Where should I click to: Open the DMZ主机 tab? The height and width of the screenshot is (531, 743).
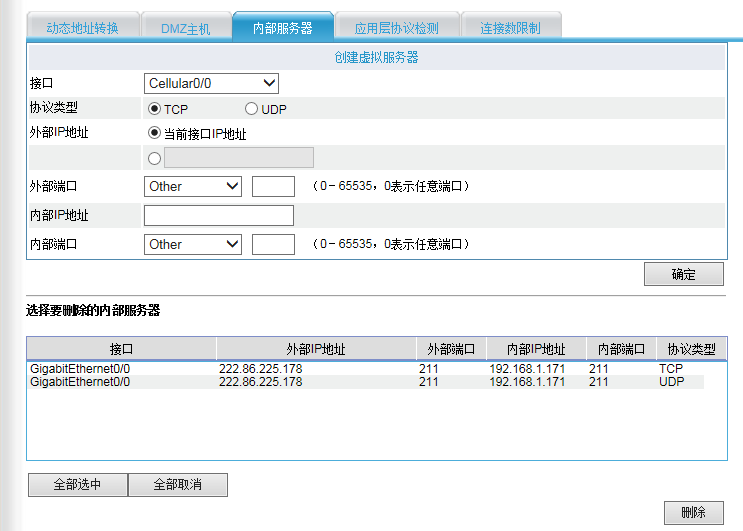186,27
